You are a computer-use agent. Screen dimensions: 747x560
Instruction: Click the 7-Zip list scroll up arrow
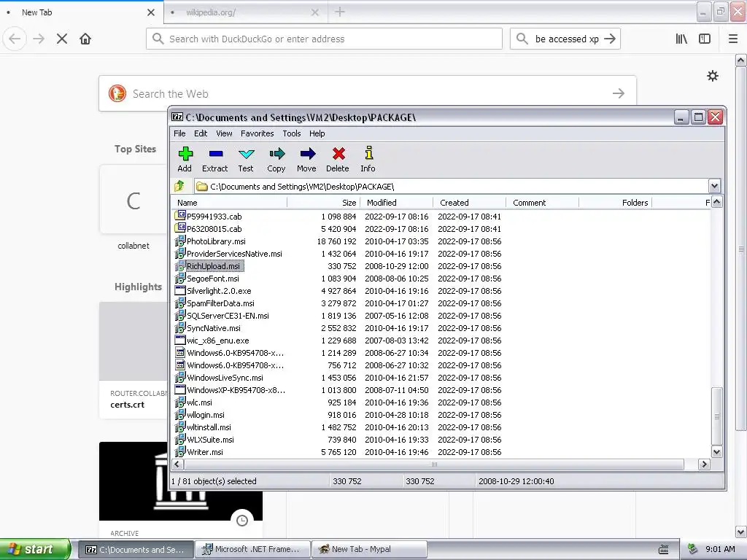pyautogui.click(x=716, y=203)
